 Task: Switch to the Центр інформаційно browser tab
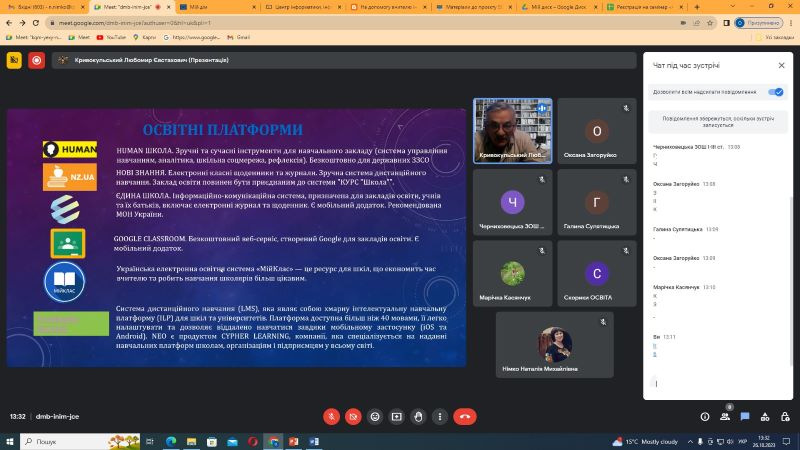304,7
